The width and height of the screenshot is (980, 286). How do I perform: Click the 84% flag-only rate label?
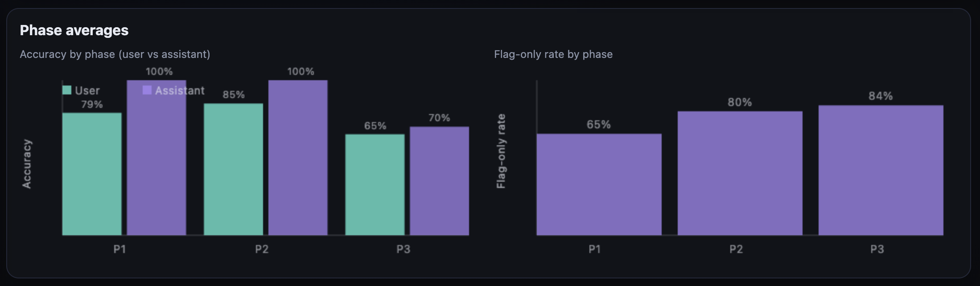(881, 96)
